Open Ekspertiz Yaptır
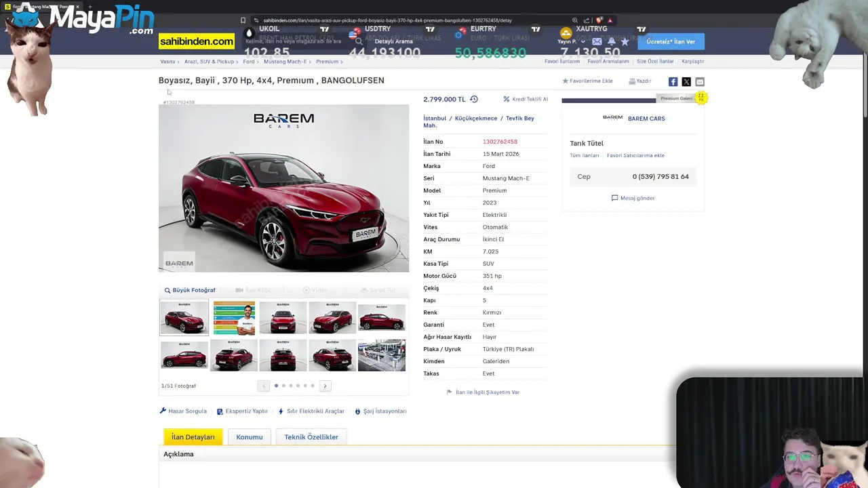The image size is (868, 488). click(242, 411)
